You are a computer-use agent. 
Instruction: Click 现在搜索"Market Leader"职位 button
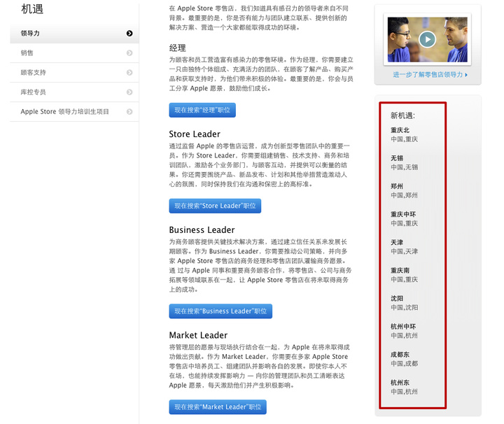(x=217, y=407)
